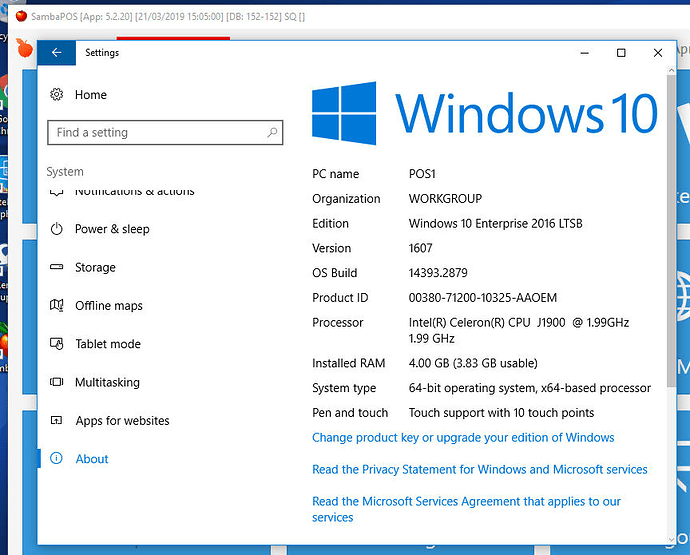Click the Tablet mode icon
The height and width of the screenshot is (555, 690).
click(x=56, y=344)
